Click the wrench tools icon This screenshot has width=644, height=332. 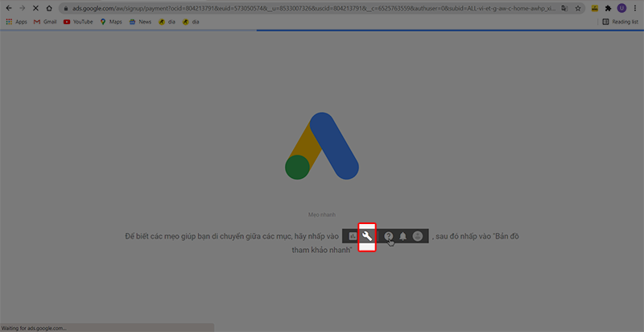click(x=367, y=236)
